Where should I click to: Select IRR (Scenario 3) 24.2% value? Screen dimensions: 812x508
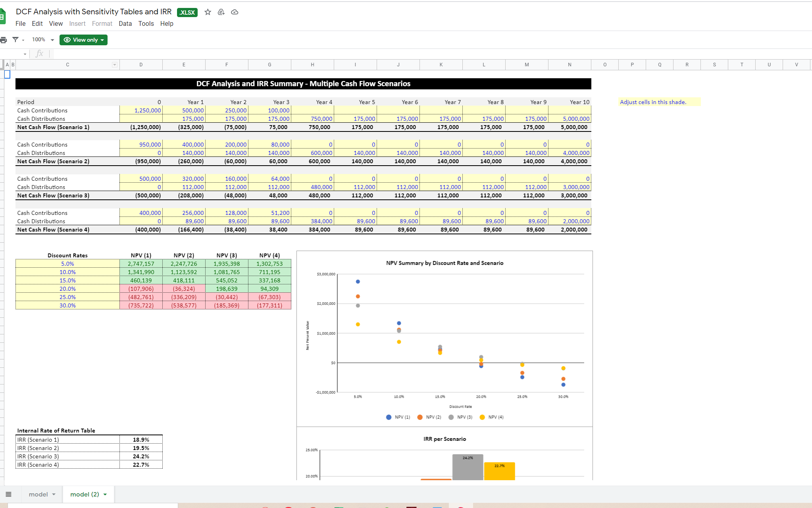(x=141, y=456)
